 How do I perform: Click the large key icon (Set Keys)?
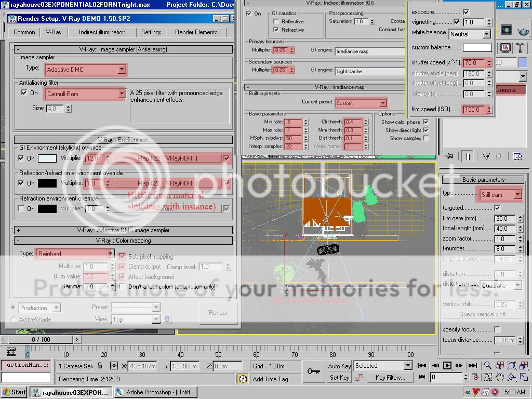tap(313, 371)
